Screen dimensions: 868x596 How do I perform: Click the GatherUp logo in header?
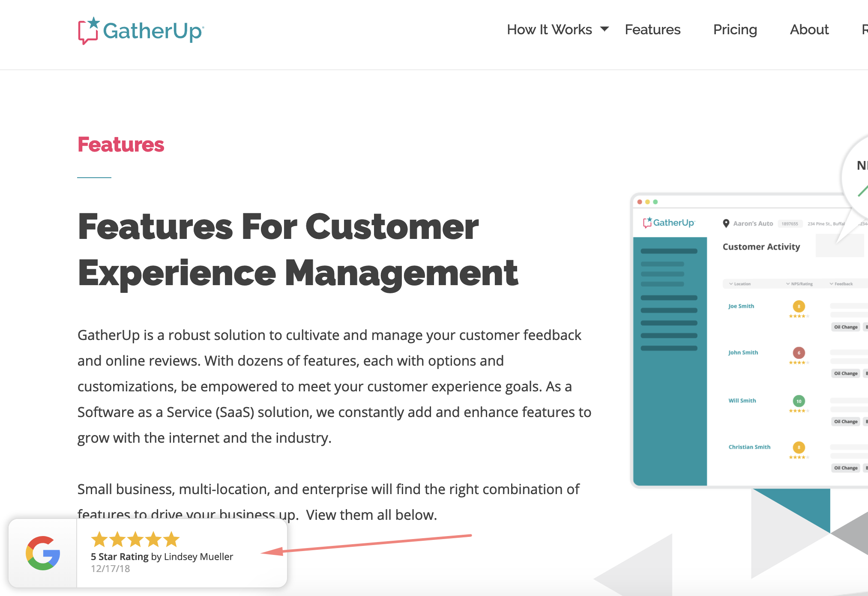click(141, 31)
